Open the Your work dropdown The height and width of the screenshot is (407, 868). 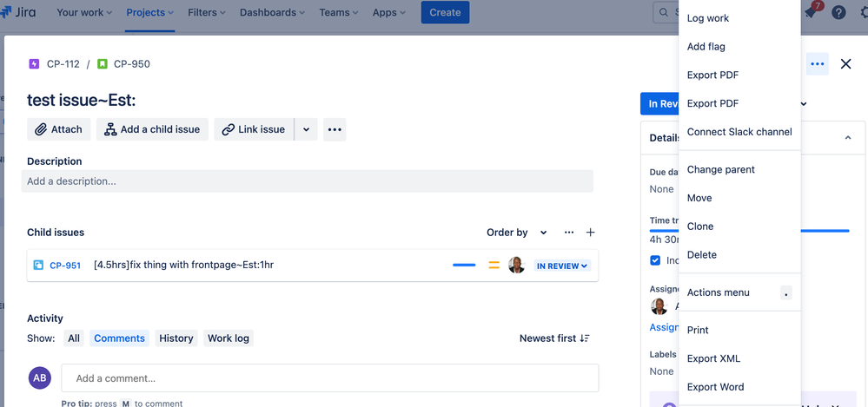tap(84, 12)
